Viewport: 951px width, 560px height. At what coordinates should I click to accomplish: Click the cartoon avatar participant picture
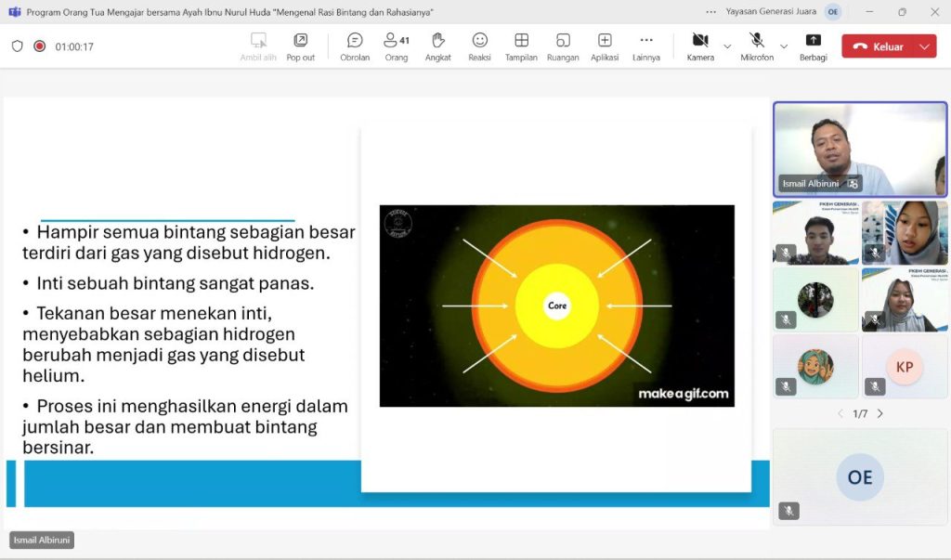click(815, 367)
